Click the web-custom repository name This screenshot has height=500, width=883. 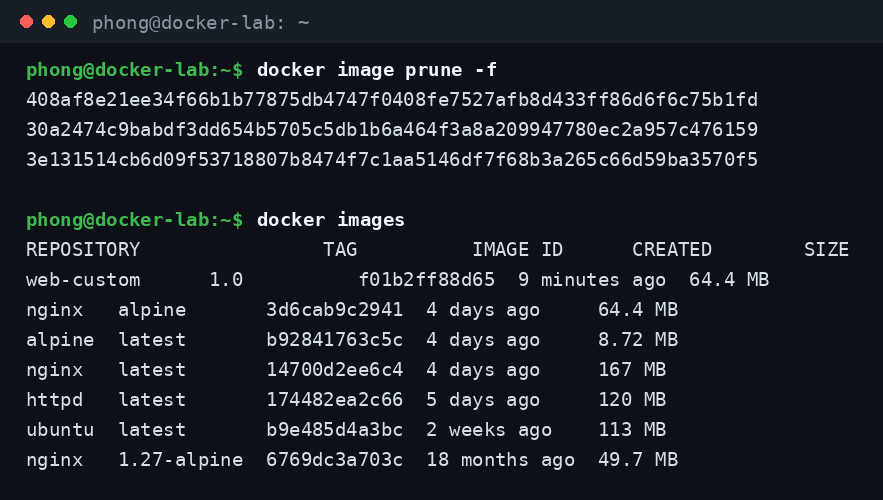(x=83, y=280)
